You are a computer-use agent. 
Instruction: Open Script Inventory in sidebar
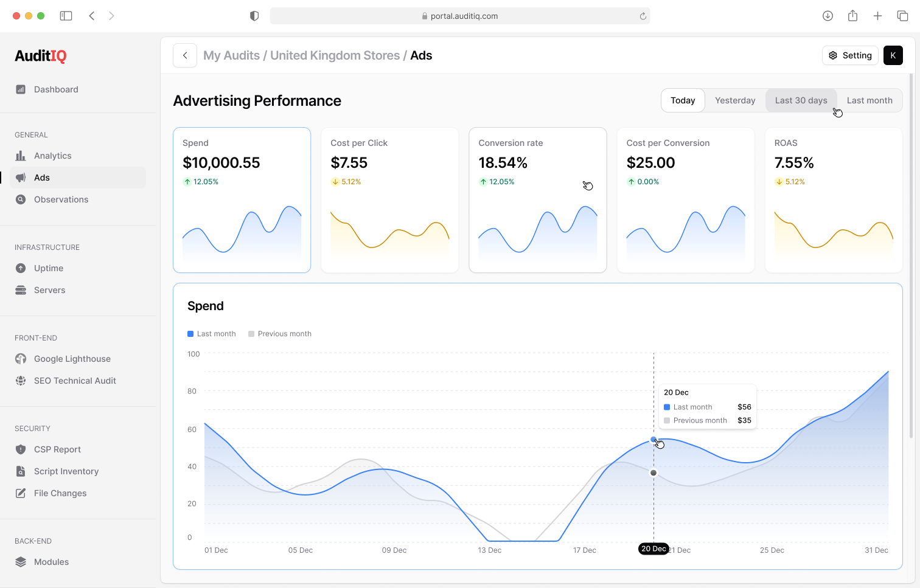point(78,471)
